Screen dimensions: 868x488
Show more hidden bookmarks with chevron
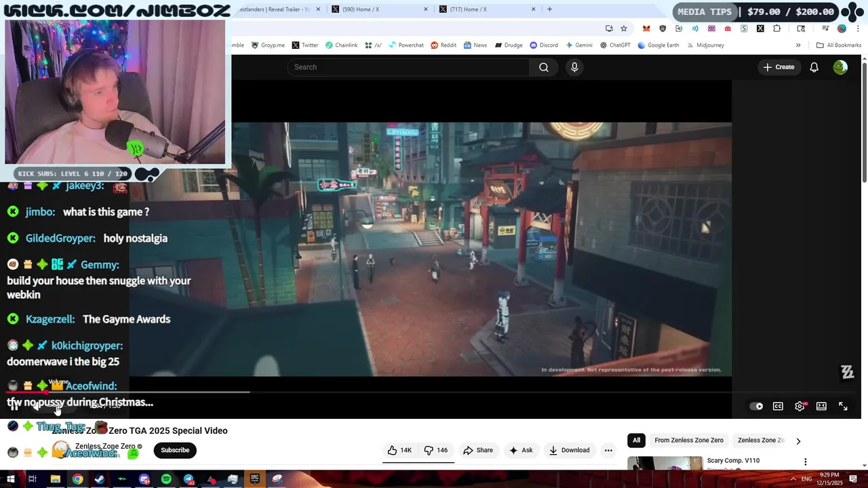click(798, 45)
